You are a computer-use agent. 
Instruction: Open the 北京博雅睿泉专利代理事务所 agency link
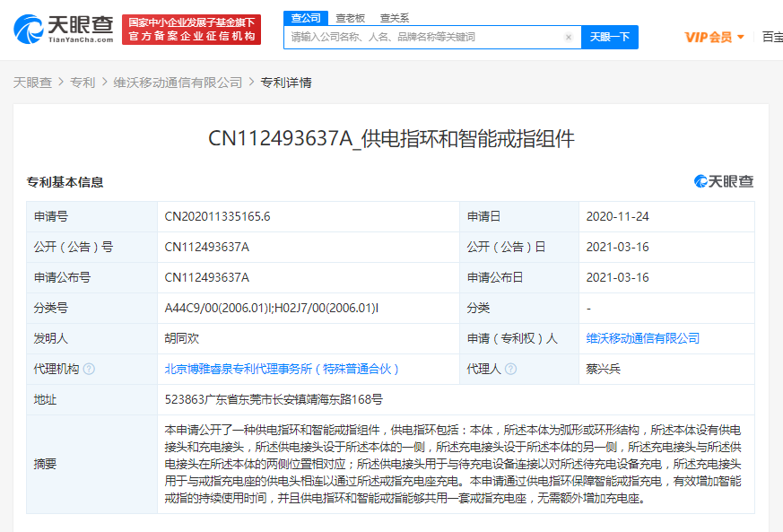tap(282, 369)
